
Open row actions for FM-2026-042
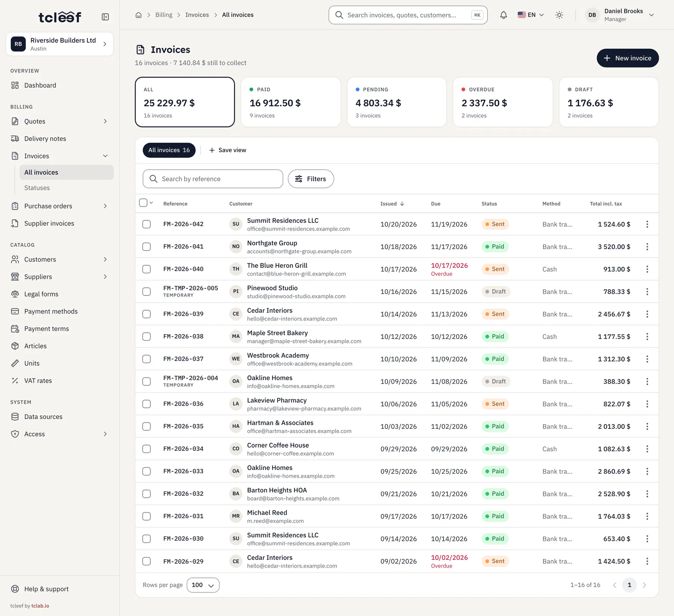tap(647, 224)
